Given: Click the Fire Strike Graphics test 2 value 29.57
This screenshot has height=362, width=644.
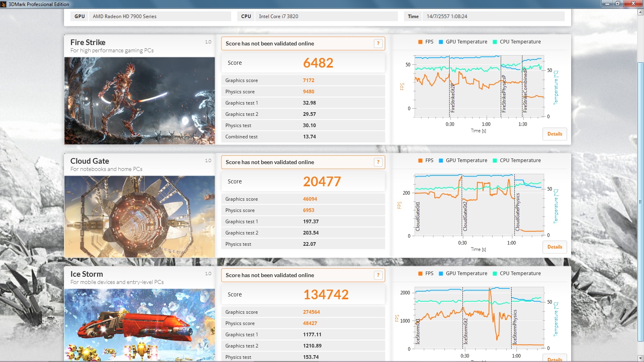Looking at the screenshot, I should [x=310, y=114].
